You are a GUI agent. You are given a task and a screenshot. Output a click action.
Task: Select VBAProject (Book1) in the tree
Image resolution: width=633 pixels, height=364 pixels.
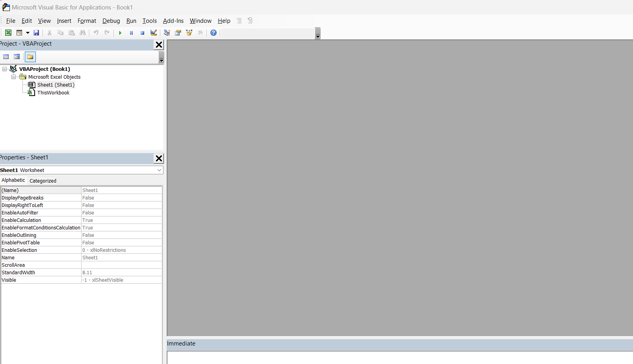click(45, 69)
